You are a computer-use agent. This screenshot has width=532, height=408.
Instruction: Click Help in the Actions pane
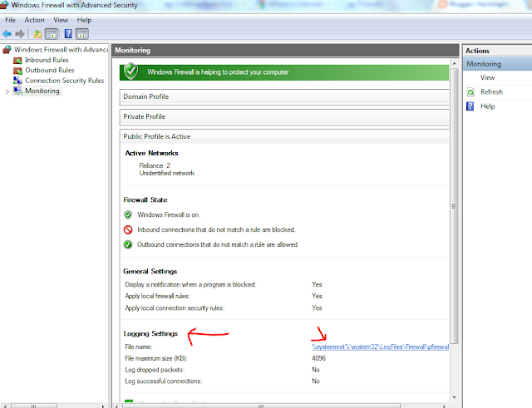tap(488, 106)
